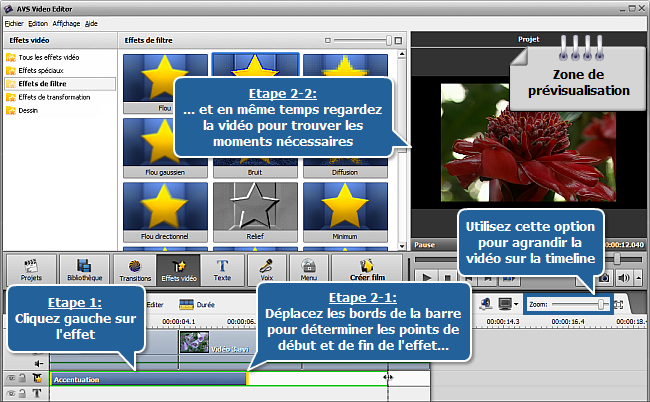650x402 pixels.
Task: Click the 00:00:16.4 ruler timestamp
Action: coord(568,321)
